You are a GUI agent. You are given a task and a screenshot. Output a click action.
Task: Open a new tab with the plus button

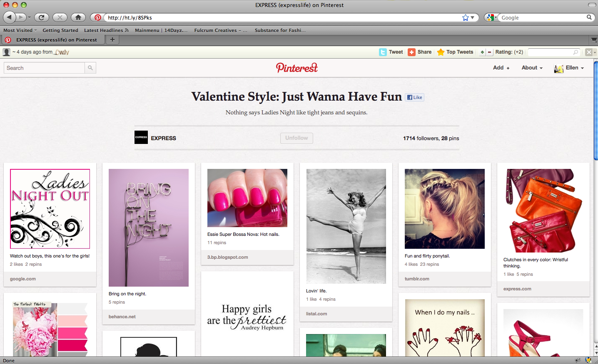tap(112, 40)
